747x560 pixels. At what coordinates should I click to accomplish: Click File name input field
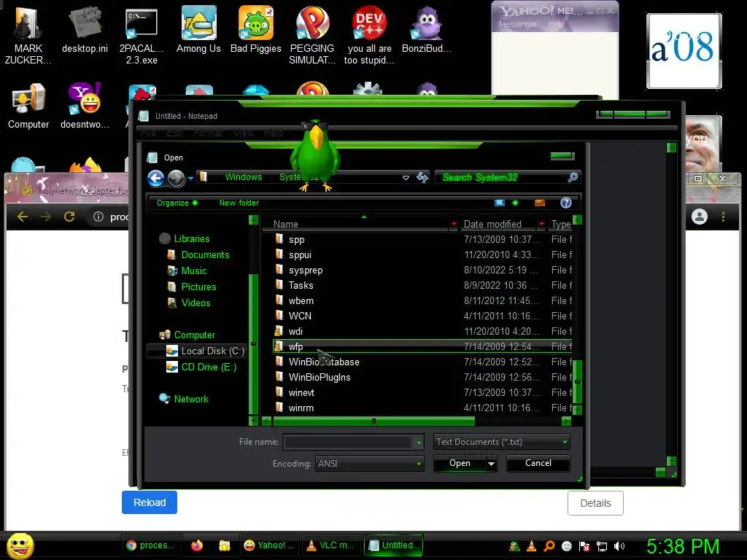(x=349, y=443)
